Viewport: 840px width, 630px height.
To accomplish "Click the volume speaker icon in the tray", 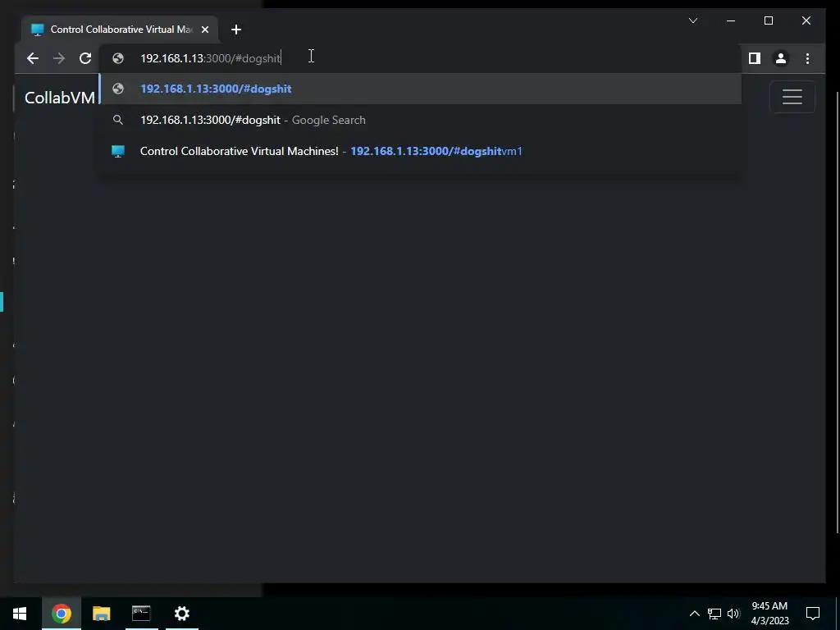I will point(733,614).
